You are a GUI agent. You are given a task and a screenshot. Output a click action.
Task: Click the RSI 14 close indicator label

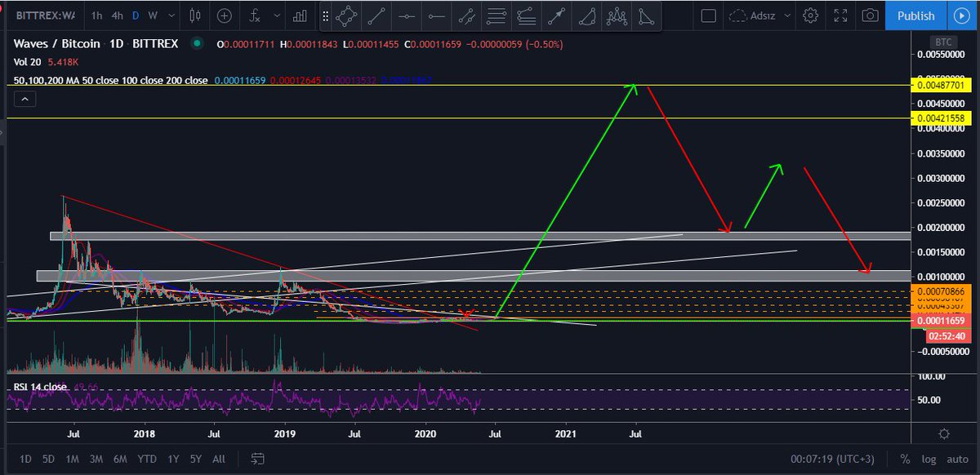tap(39, 387)
